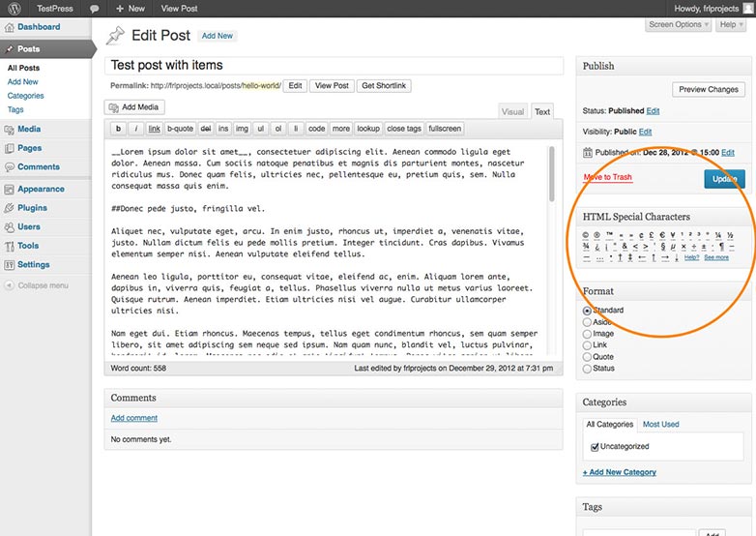Screen dimensions: 756x536
Task: Click the Plugins sidebar icon
Action: (x=9, y=208)
